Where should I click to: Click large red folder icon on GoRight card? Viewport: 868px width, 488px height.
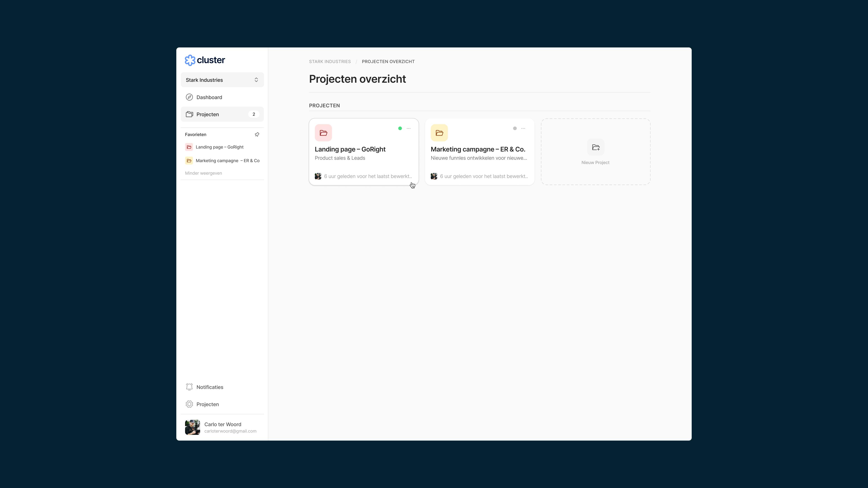323,133
